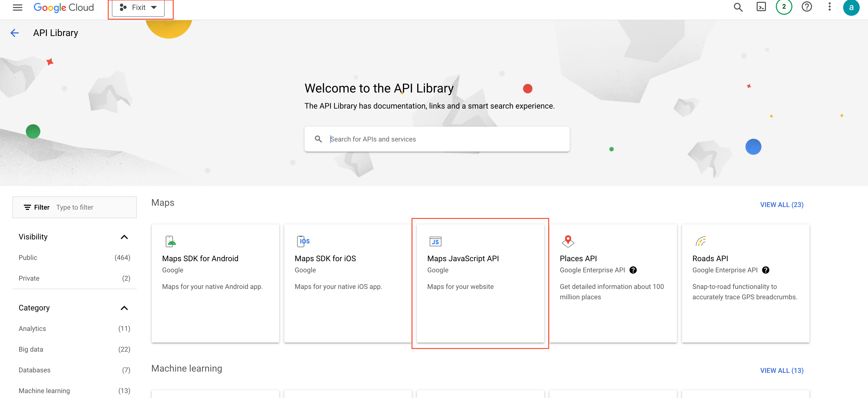Click the JS icon on Maps JavaScript card
This screenshot has height=398, width=868.
435,241
